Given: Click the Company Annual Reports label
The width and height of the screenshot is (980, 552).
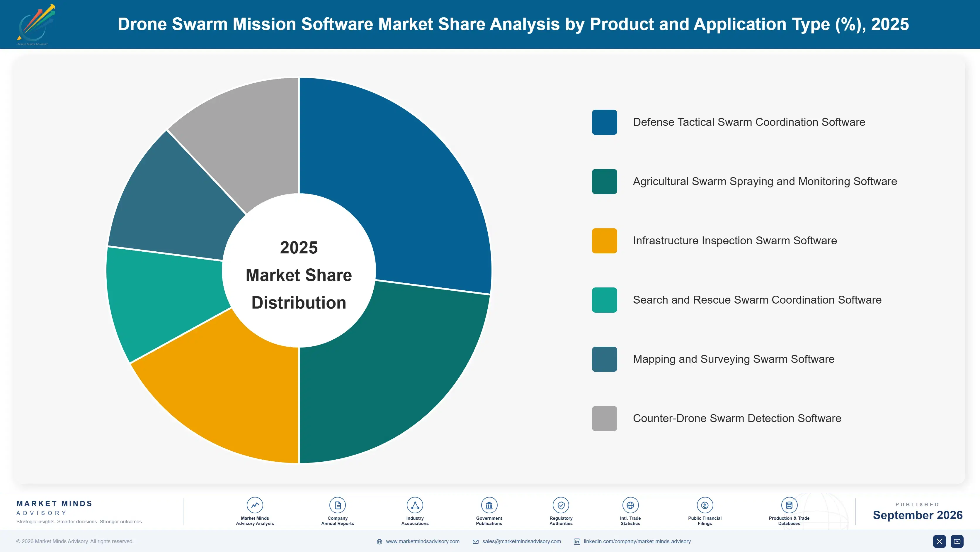Looking at the screenshot, I should [337, 521].
